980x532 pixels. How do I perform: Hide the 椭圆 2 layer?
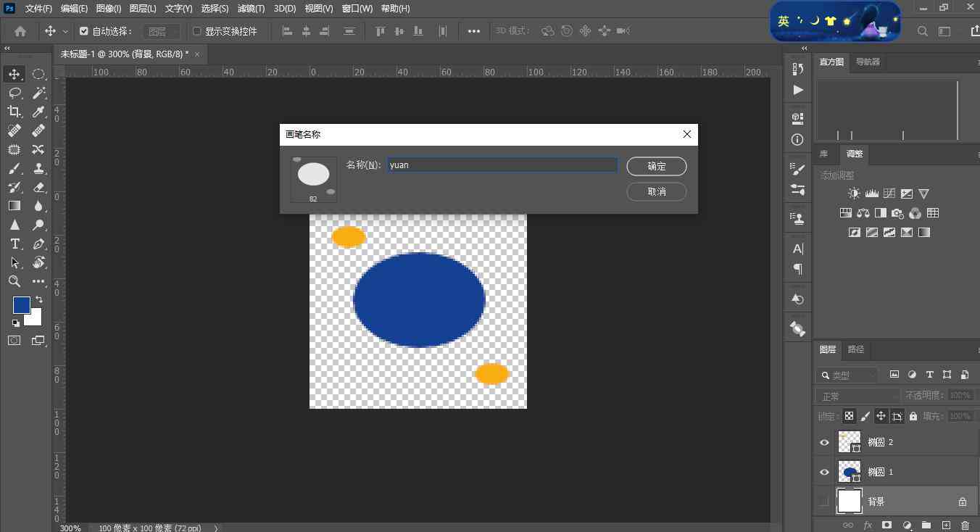pos(824,442)
